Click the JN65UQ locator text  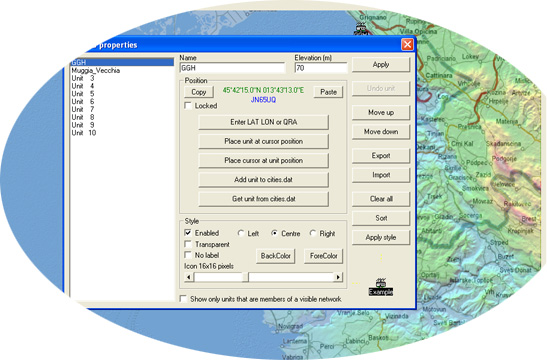[263, 100]
